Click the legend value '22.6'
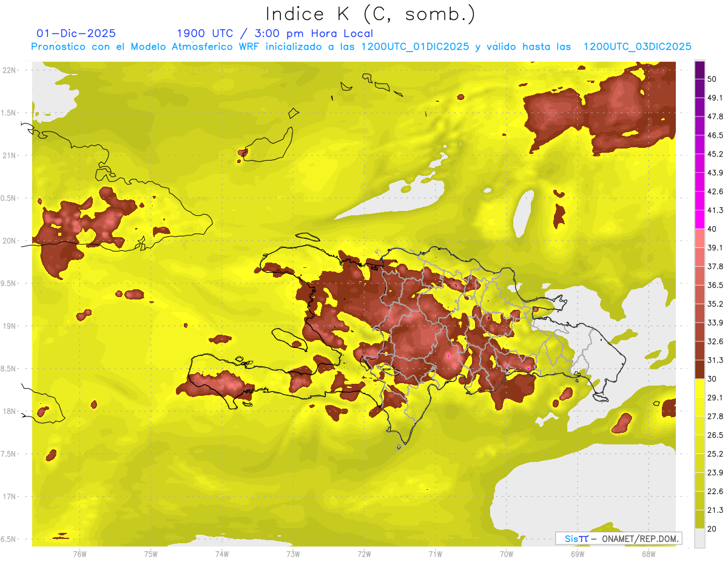The image size is (728, 562). point(716,492)
